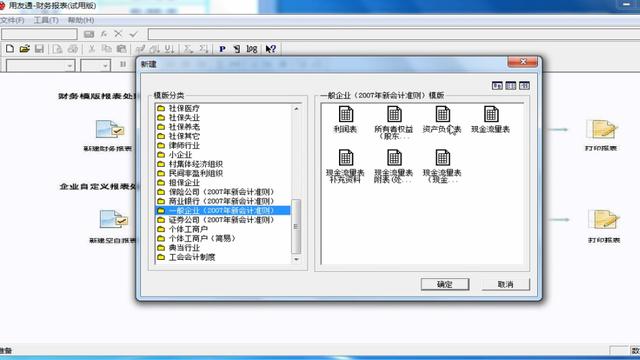This screenshot has width=640, height=360.
Task: Open the 帮助(H) menu
Action: point(81,20)
